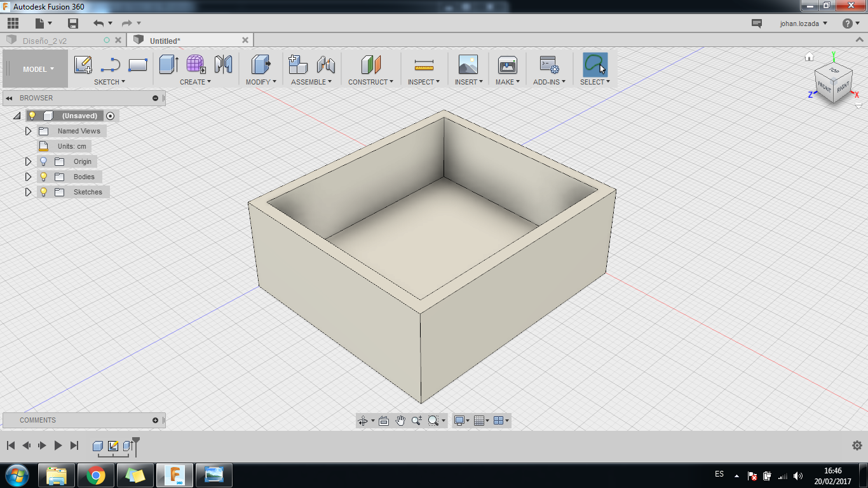This screenshot has width=868, height=488.
Task: Click the Look At icon
Action: [x=383, y=421]
